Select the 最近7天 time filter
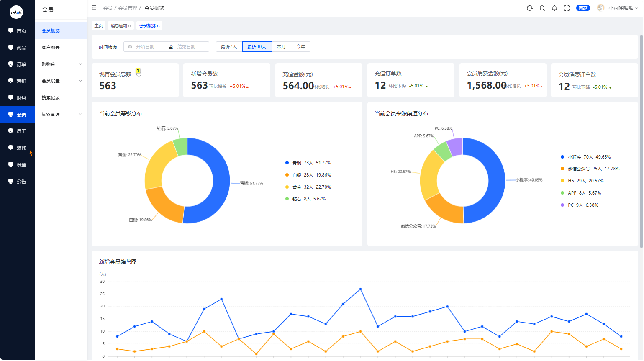 [229, 47]
